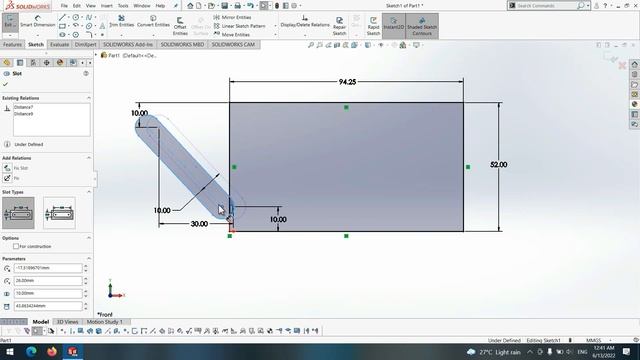The image size is (640, 360).
Task: Switch to the Features tab
Action: click(x=12, y=44)
